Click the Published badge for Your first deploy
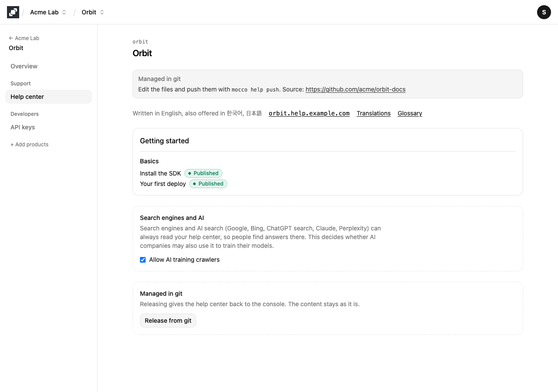Image resolution: width=558 pixels, height=392 pixels. pos(208,184)
